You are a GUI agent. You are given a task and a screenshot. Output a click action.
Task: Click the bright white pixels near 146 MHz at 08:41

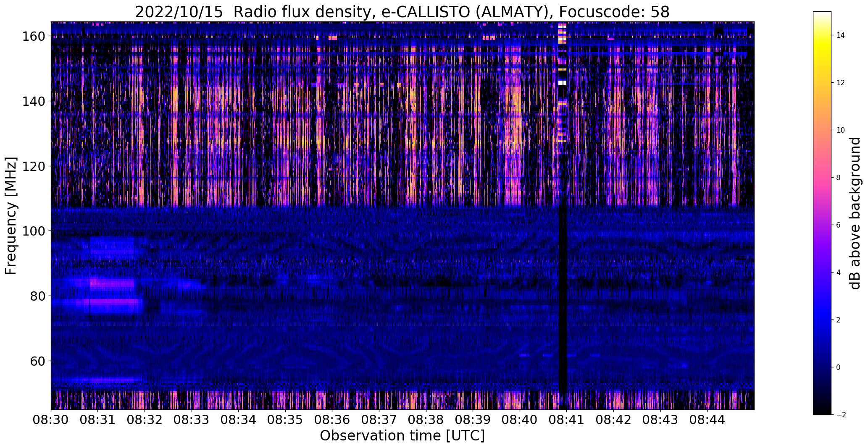pyautogui.click(x=563, y=83)
